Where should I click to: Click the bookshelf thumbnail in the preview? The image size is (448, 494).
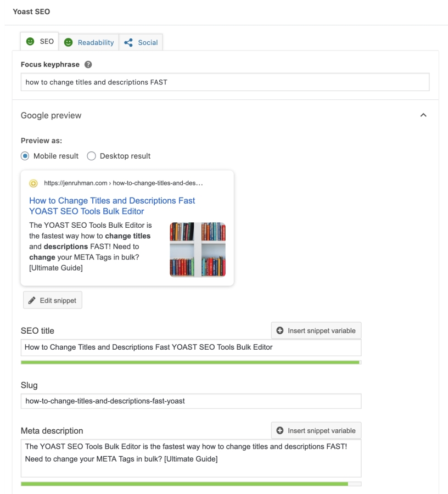pos(198,250)
